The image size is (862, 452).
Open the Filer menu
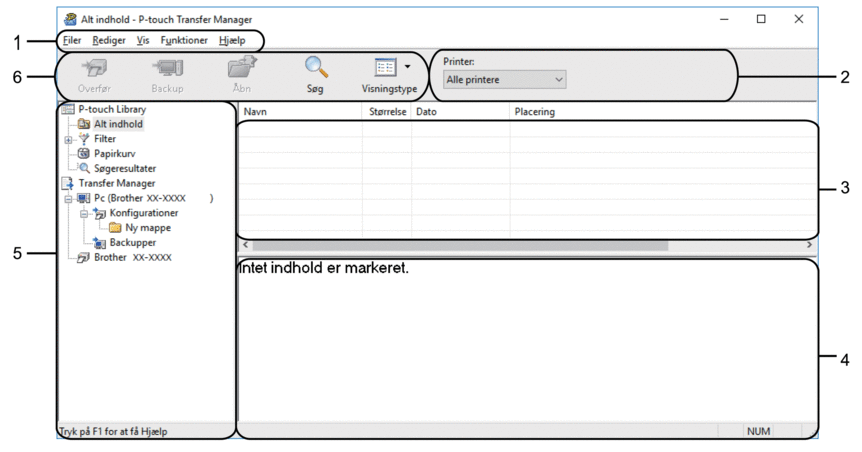tap(72, 40)
